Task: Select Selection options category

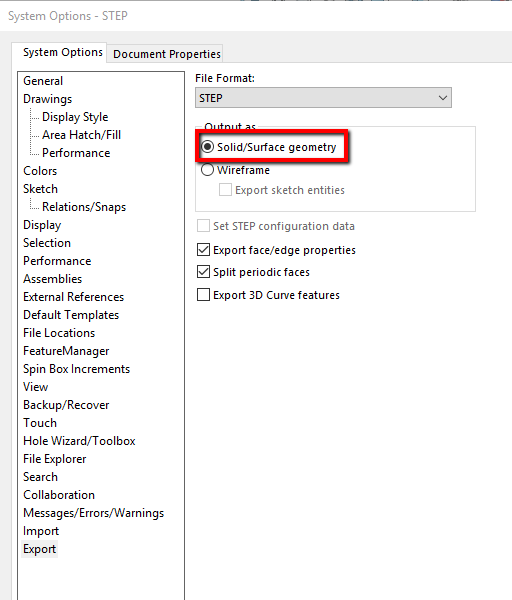Action: 47,243
